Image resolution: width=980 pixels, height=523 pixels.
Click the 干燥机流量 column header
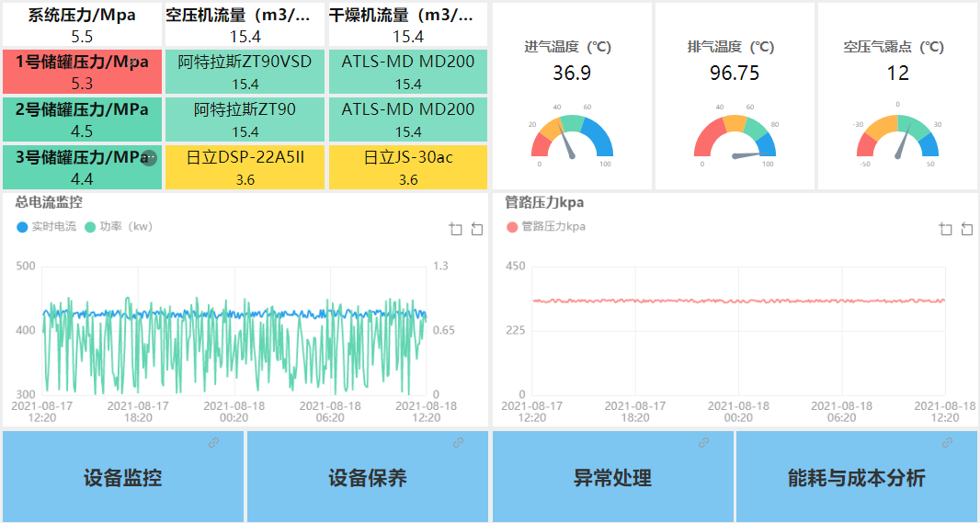point(408,25)
